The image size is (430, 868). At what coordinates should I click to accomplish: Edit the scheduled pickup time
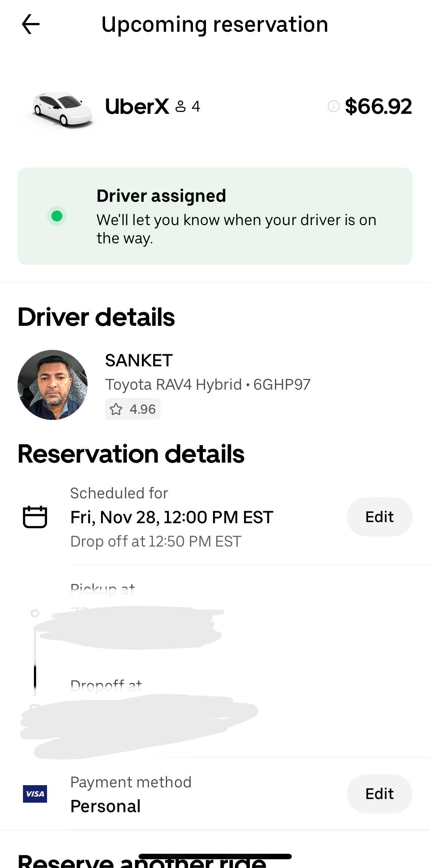coord(379,517)
